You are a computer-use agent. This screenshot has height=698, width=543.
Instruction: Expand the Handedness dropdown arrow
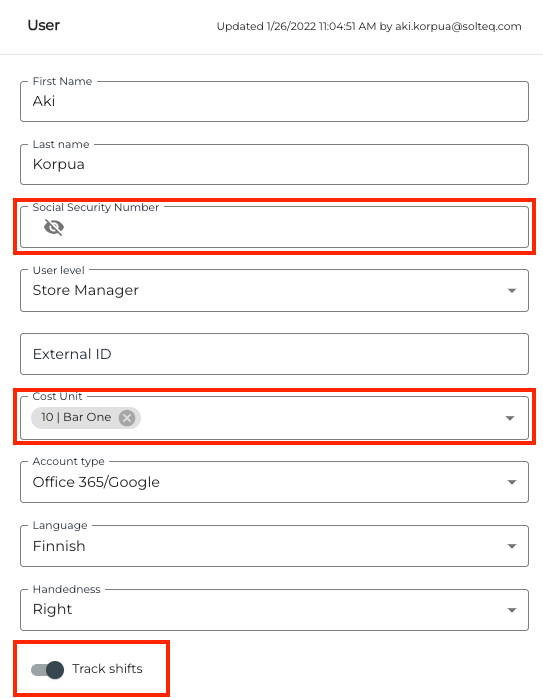tap(512, 610)
